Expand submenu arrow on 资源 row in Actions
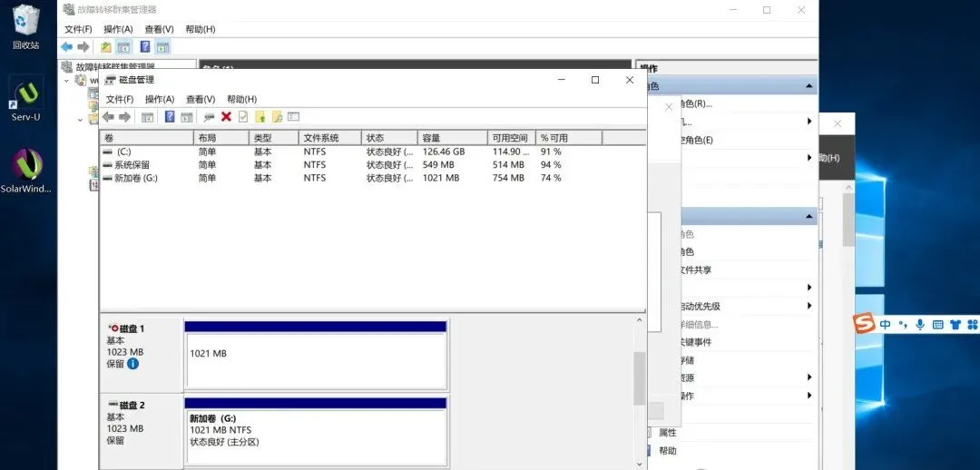Viewport: 980px width, 470px height. (809, 377)
